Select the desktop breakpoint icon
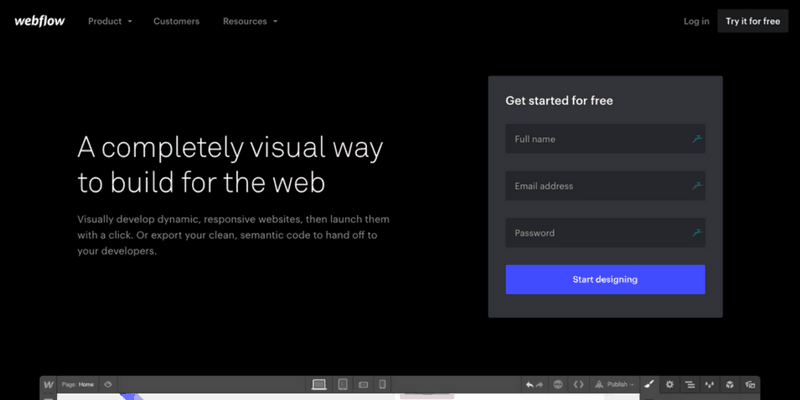The height and width of the screenshot is (400, 800). (x=320, y=384)
